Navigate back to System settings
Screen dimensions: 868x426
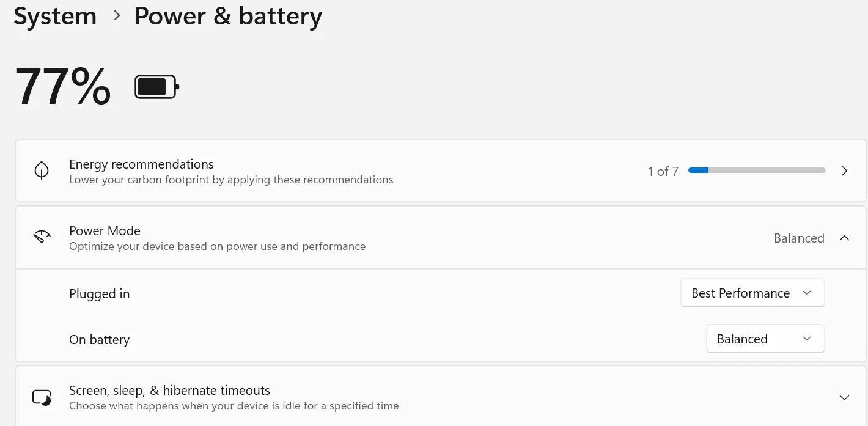click(x=54, y=16)
